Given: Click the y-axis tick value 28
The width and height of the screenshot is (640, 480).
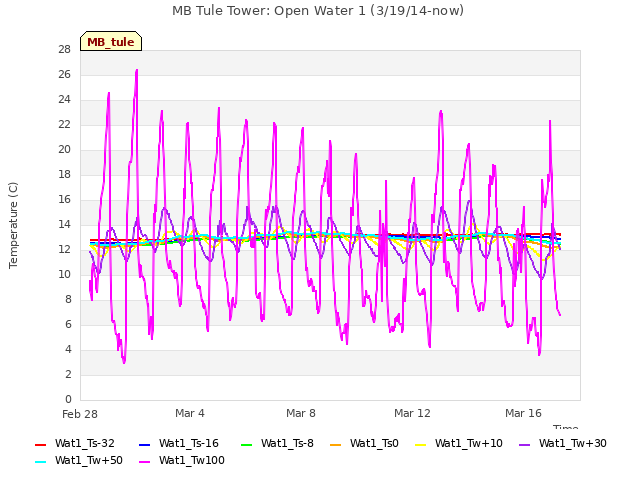Looking at the screenshot, I should pos(64,50).
